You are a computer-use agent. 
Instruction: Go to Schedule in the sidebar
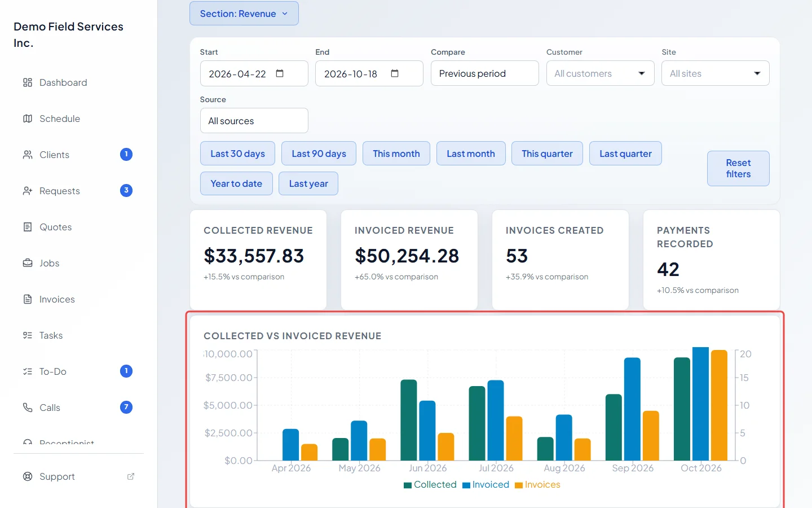pos(78,119)
